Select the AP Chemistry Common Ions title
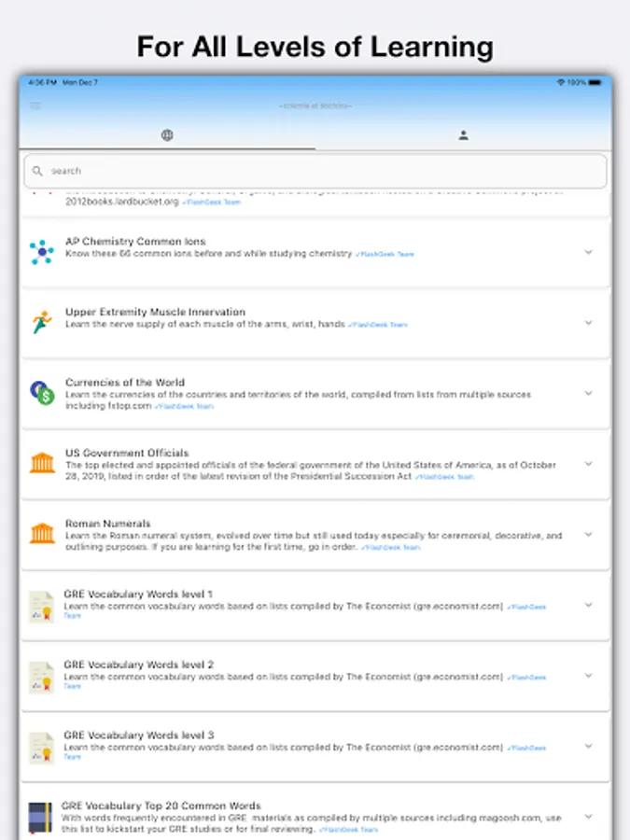The image size is (630, 840). (135, 242)
